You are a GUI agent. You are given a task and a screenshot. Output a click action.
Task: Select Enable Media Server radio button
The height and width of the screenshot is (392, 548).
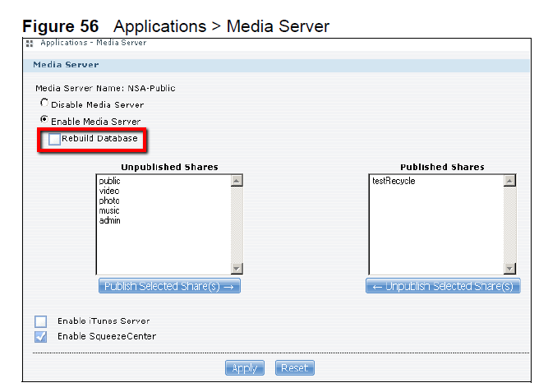pyautogui.click(x=44, y=120)
